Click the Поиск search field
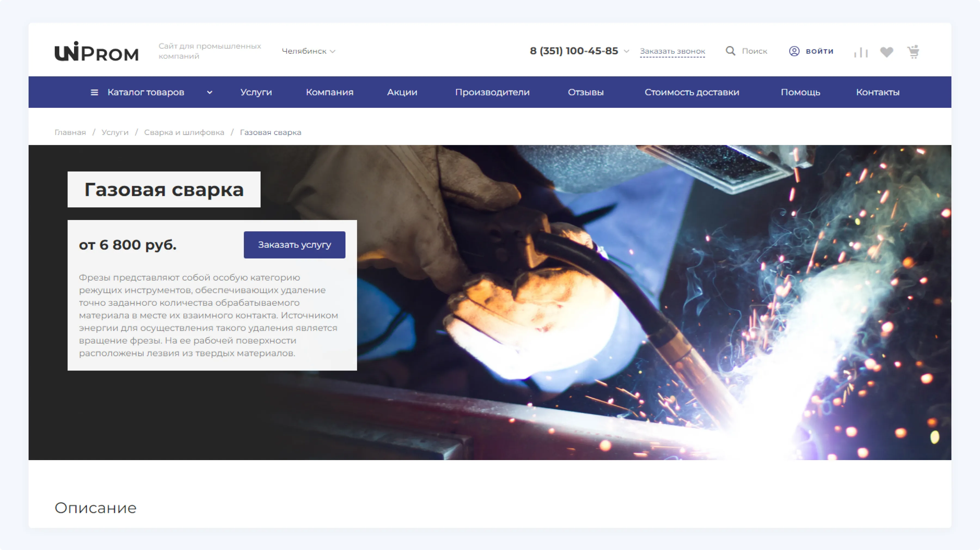The width and height of the screenshot is (980, 550). point(754,51)
